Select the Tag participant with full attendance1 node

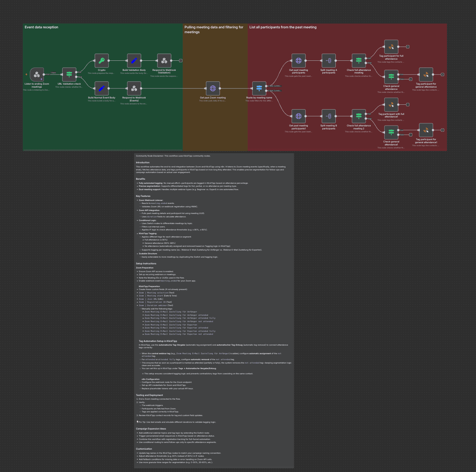(391, 105)
